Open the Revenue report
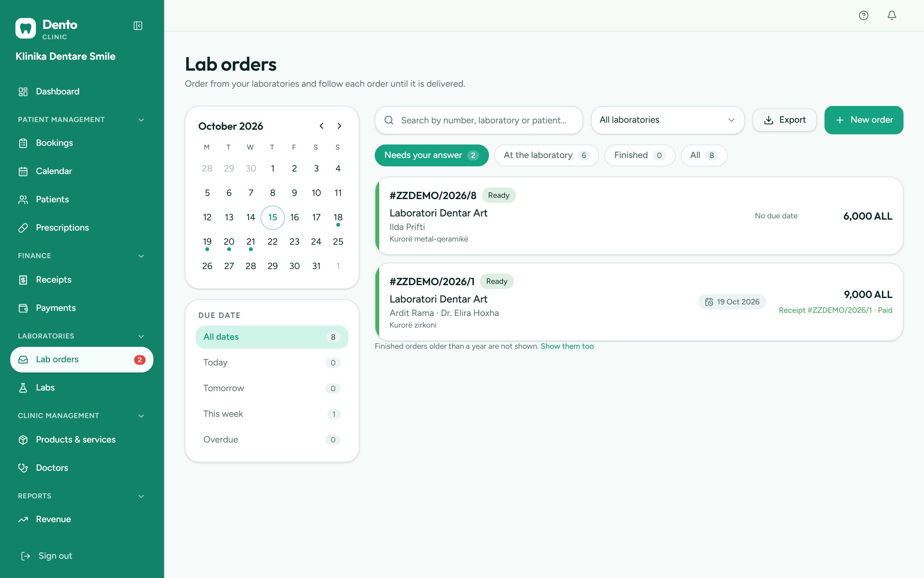The width and height of the screenshot is (924, 578). pos(82,519)
